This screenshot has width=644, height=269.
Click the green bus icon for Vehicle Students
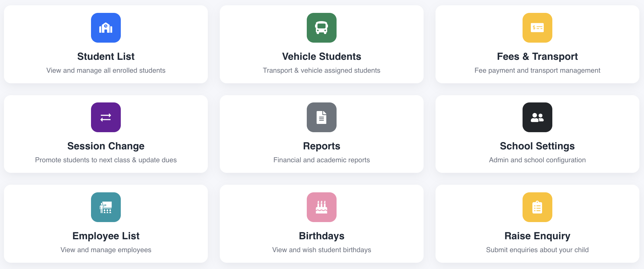pyautogui.click(x=321, y=28)
